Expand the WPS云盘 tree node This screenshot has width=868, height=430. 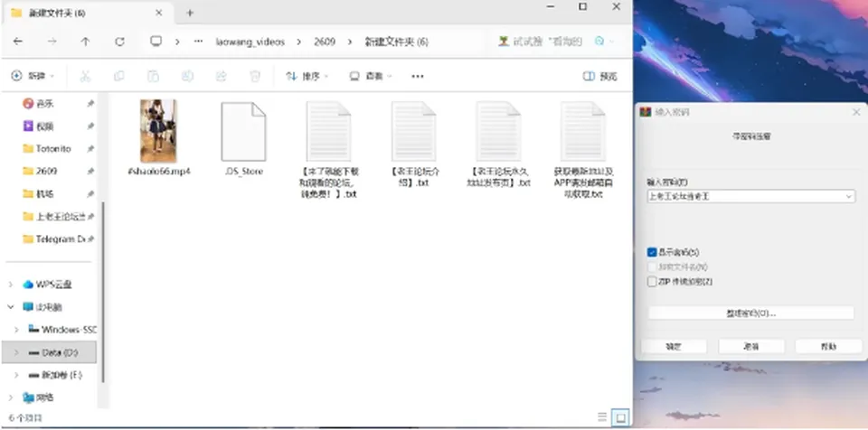pos(11,285)
